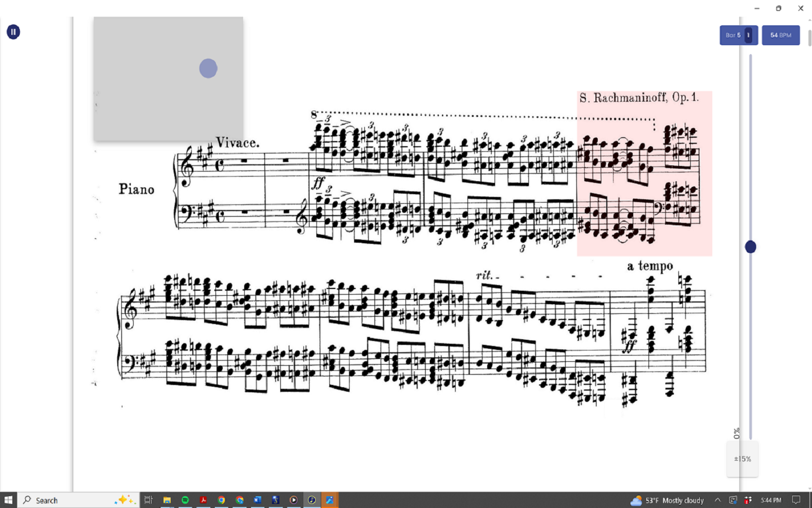Image resolution: width=812 pixels, height=508 pixels.
Task: Open Task View from the taskbar
Action: [x=148, y=500]
